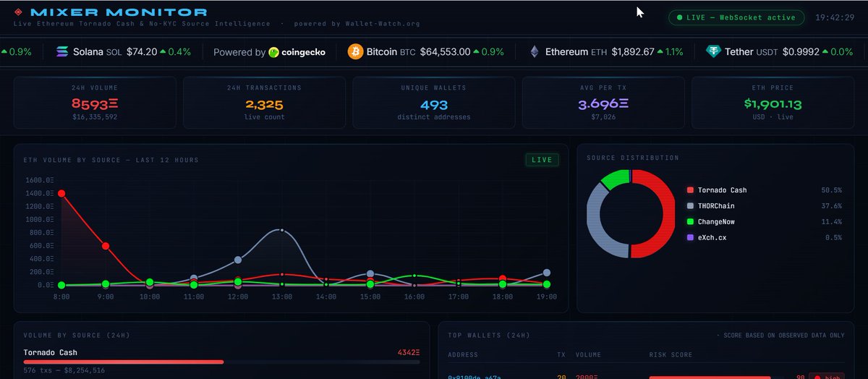Select the Avg Per TX stat card
868x379 pixels.
pyautogui.click(x=603, y=102)
